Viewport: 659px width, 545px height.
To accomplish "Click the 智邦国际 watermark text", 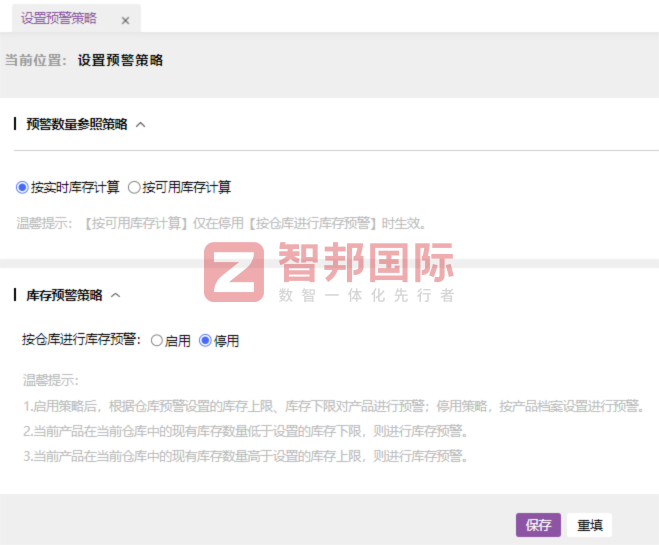I will tap(365, 263).
